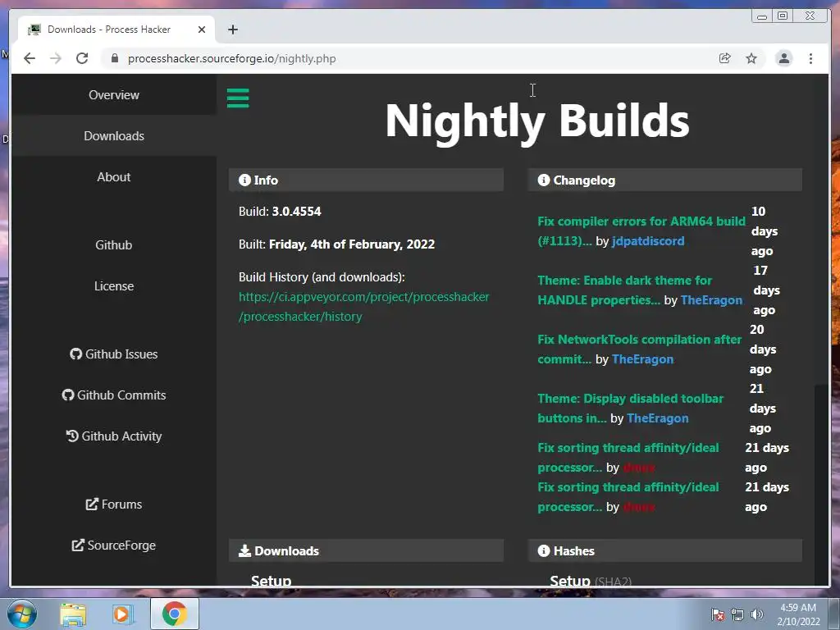The image size is (840, 630).
Task: Open the Windows Start menu orb
Action: (x=21, y=614)
